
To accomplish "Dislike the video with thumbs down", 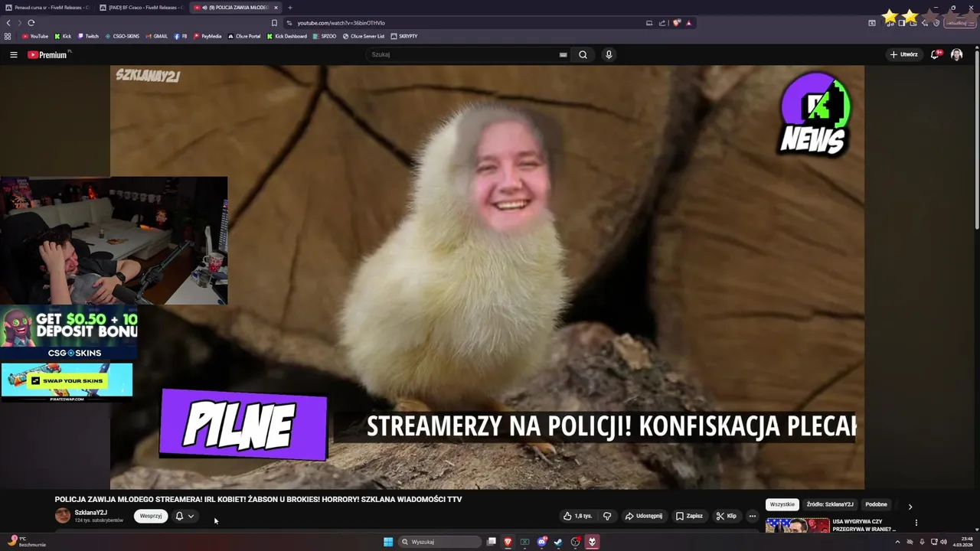I will [607, 516].
